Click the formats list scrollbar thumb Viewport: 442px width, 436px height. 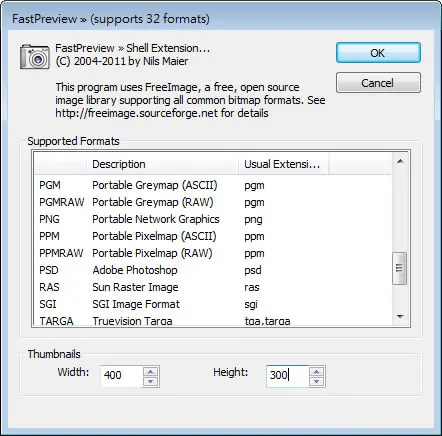(x=399, y=268)
